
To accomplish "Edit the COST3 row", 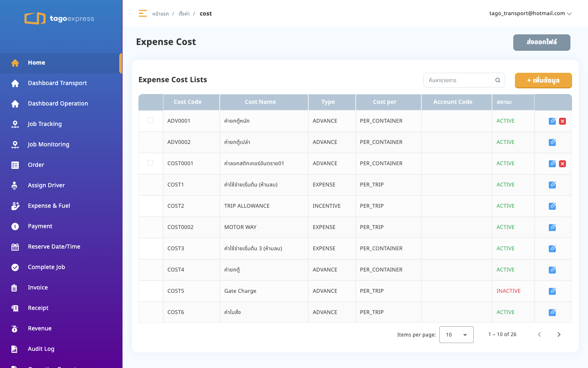I will pyautogui.click(x=552, y=249).
